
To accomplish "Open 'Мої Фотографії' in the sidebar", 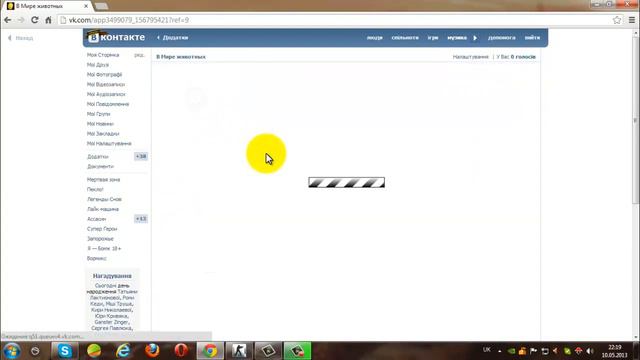I will 104,74.
